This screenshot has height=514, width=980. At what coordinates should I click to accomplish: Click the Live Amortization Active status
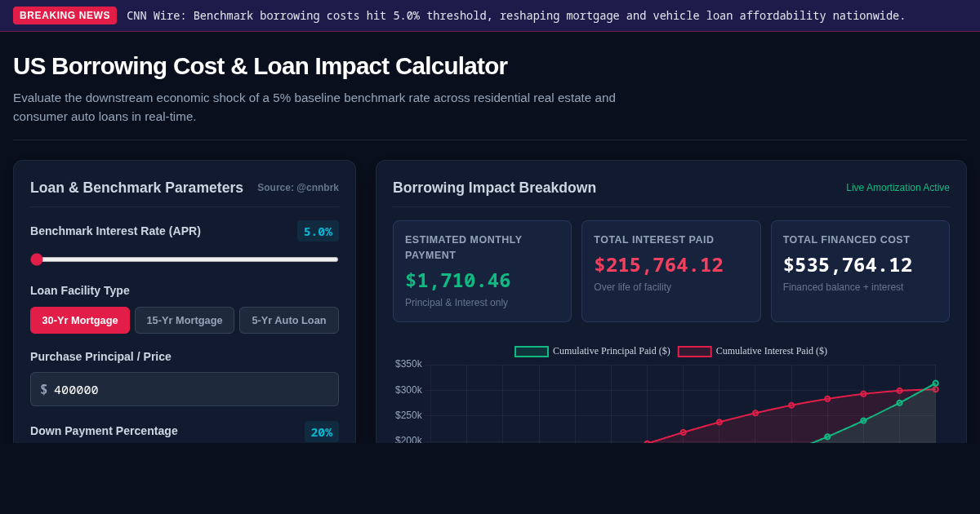pyautogui.click(x=898, y=188)
